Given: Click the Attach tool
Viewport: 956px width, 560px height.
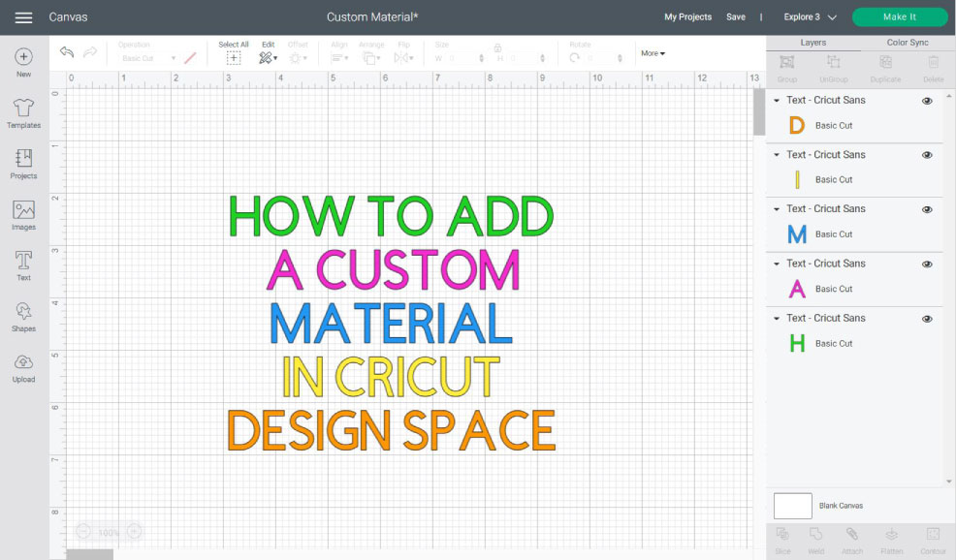Looking at the screenshot, I should click(852, 541).
